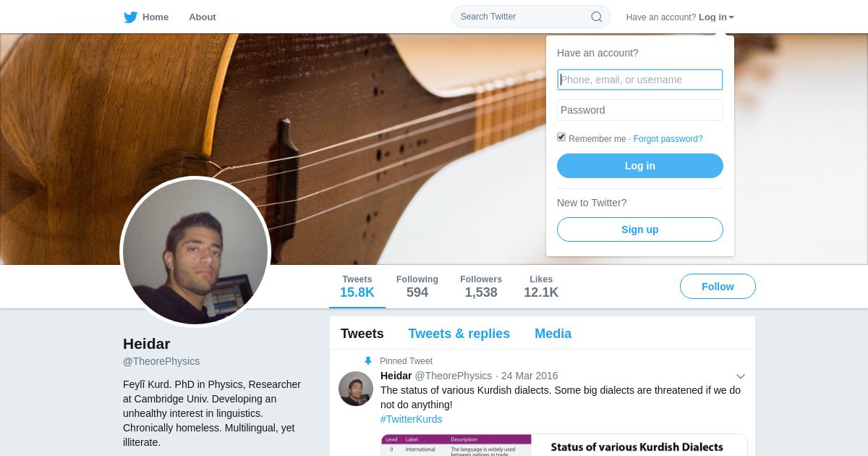Switch to the Media tab
Screen dimensions: 868x456
[x=553, y=333]
